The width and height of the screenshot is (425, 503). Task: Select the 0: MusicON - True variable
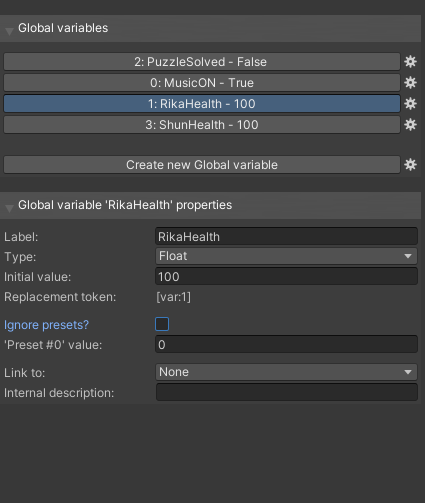coord(202,83)
